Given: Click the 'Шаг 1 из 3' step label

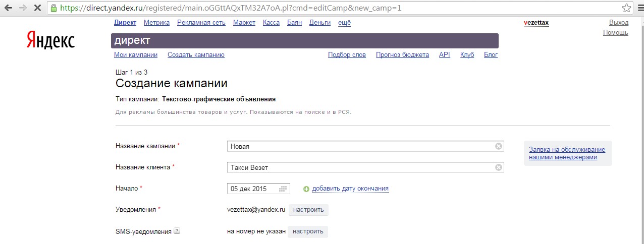Looking at the screenshot, I should pos(132,73).
